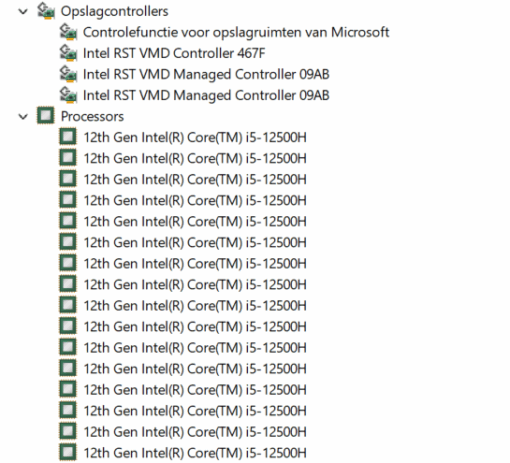Select Intel RST VMD Controller 467F
This screenshot has width=510, height=463.
coord(174,53)
